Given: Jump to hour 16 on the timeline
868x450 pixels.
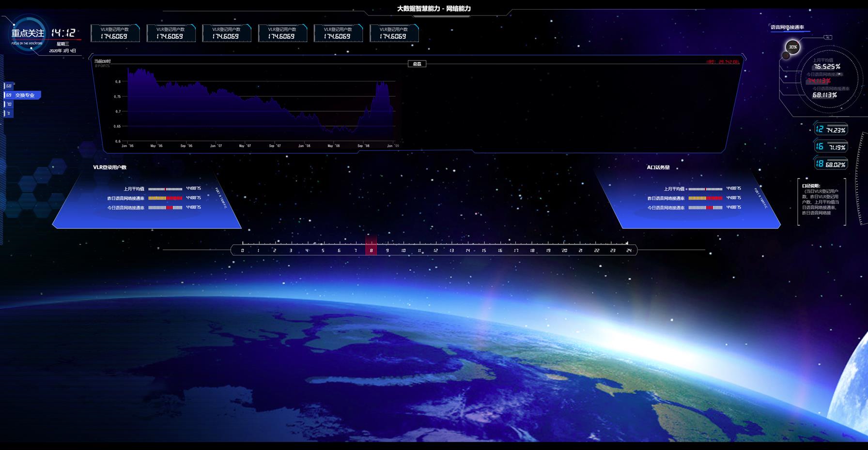Looking at the screenshot, I should (x=500, y=251).
